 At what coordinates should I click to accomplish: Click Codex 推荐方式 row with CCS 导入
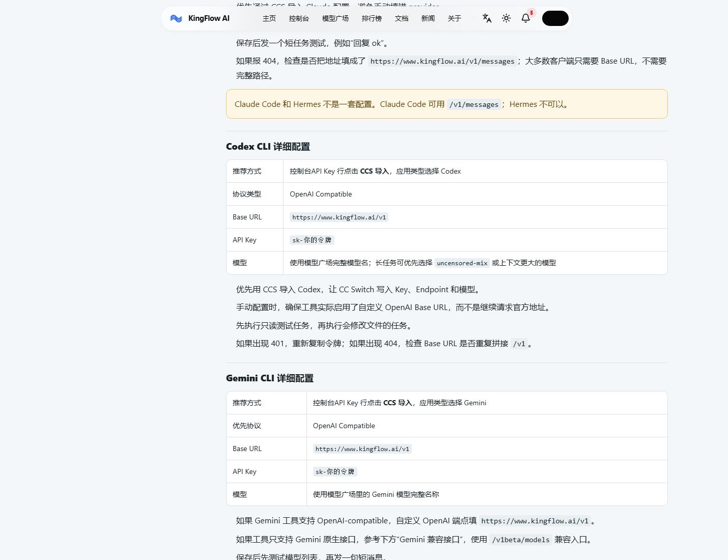pyautogui.click(x=447, y=171)
